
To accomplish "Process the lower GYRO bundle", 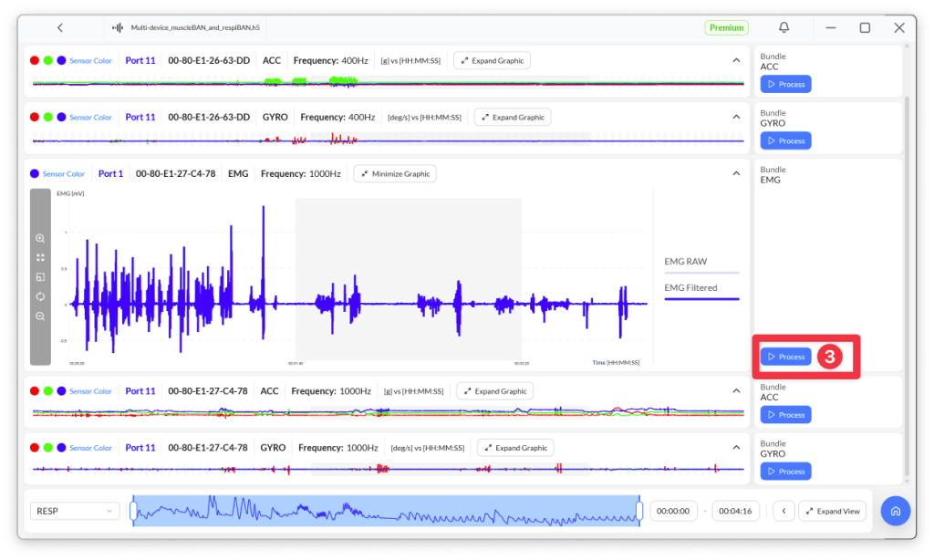I will [x=785, y=472].
